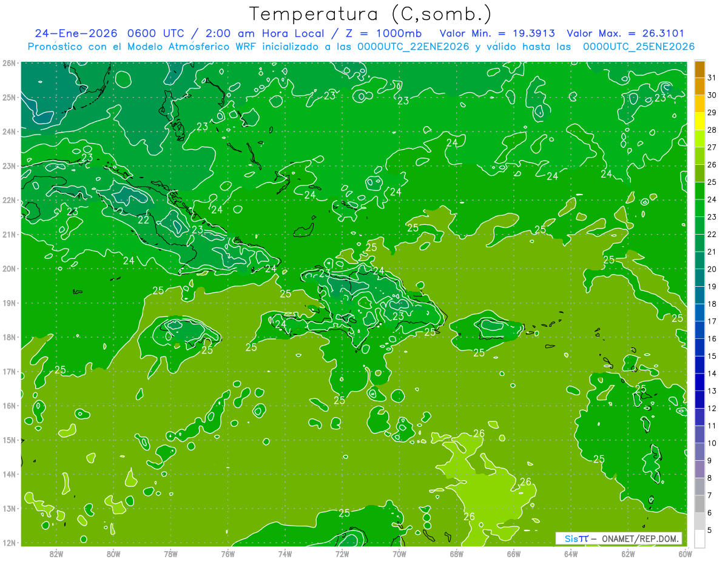
Task: Pick the white swatch below legend value 5
Action: pos(699,538)
